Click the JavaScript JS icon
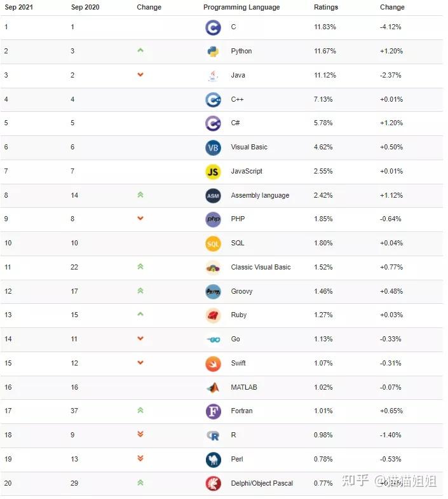Viewport: 448px width, 499px height. 213,172
